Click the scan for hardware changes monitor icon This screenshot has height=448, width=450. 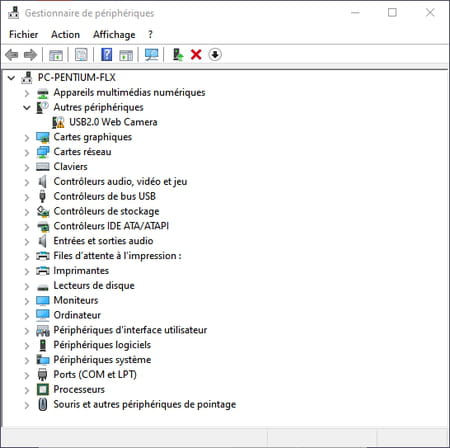(x=152, y=55)
